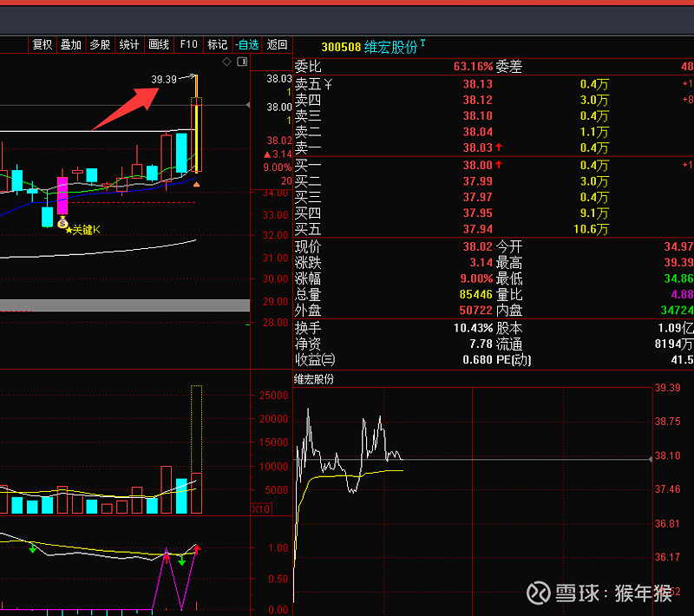694x616 pixels.
Task: Click the money bag marker on candle
Action: pyautogui.click(x=62, y=222)
